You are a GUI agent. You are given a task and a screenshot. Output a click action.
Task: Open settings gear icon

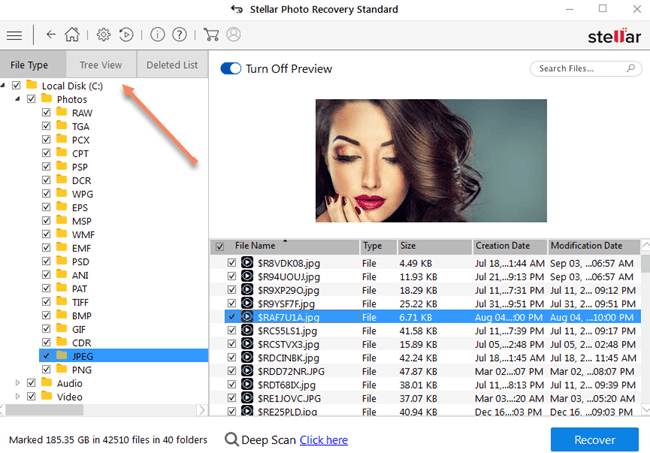tap(103, 34)
